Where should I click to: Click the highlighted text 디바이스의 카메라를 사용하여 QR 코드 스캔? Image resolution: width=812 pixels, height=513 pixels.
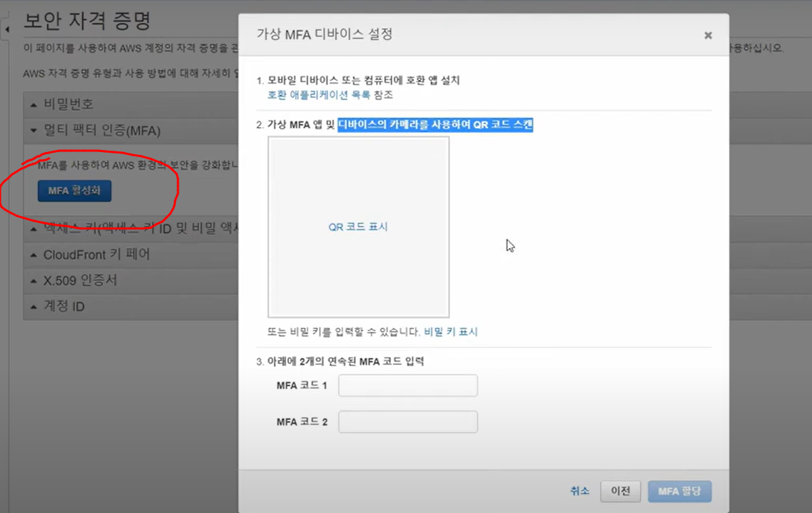click(435, 125)
